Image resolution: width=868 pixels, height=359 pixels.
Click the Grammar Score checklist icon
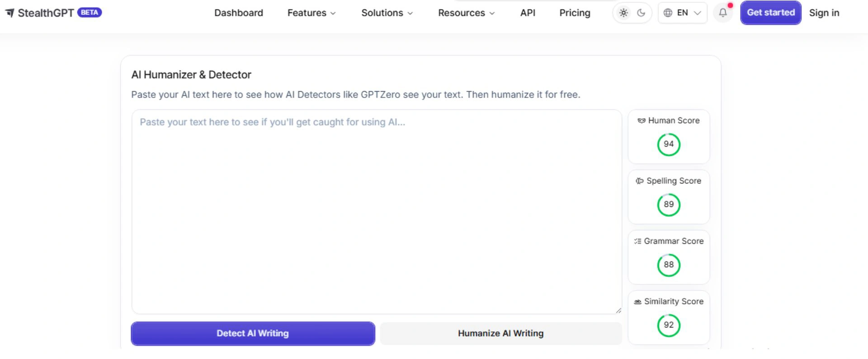[637, 241]
